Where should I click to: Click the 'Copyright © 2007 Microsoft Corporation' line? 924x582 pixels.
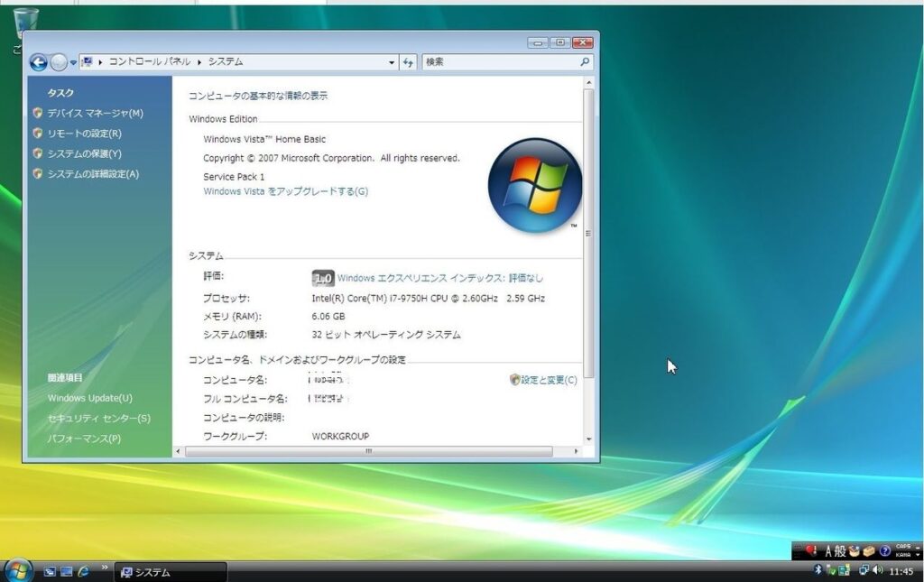coord(331,159)
